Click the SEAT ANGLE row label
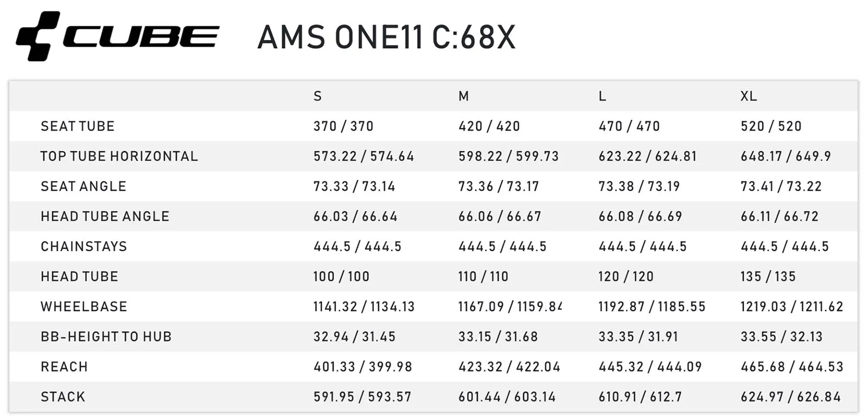 coord(84,186)
